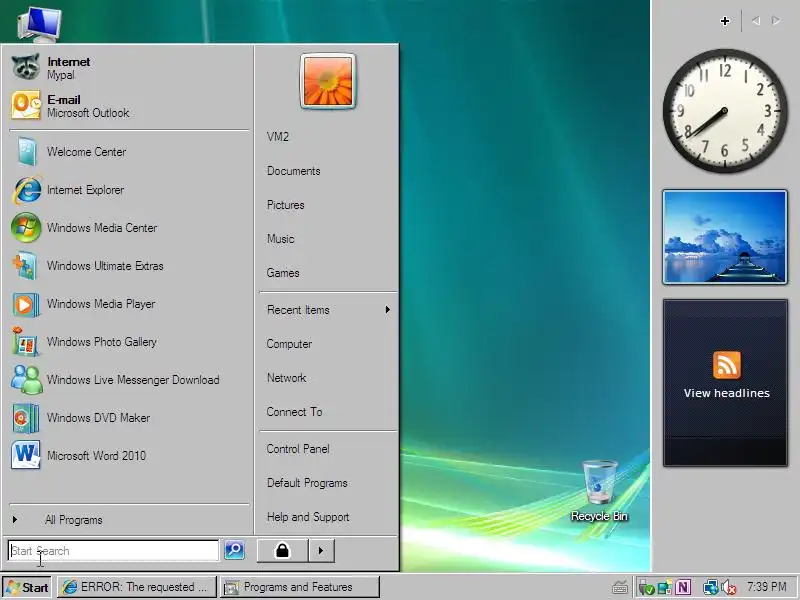Open Mypal Internet browser icon
800x600 pixels.
click(x=26, y=67)
